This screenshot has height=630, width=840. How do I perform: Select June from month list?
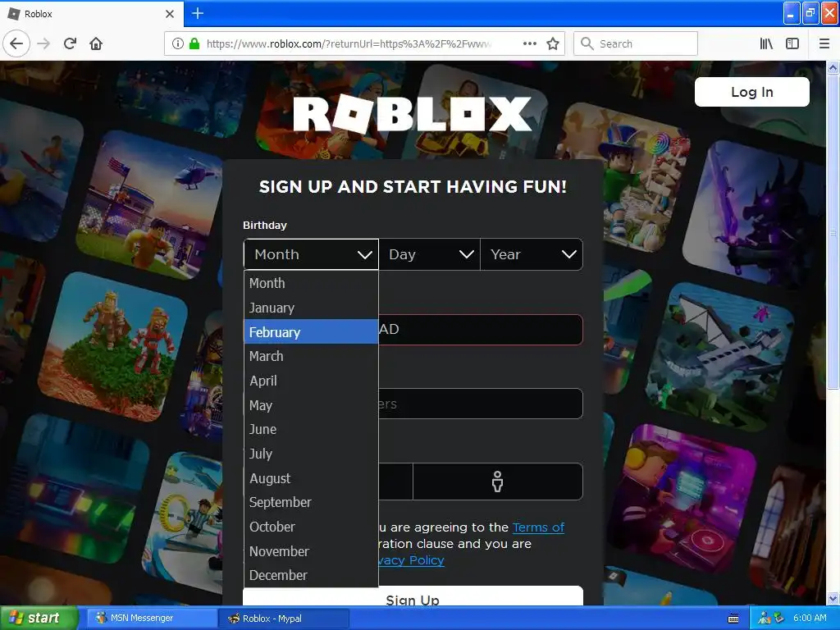pos(311,429)
